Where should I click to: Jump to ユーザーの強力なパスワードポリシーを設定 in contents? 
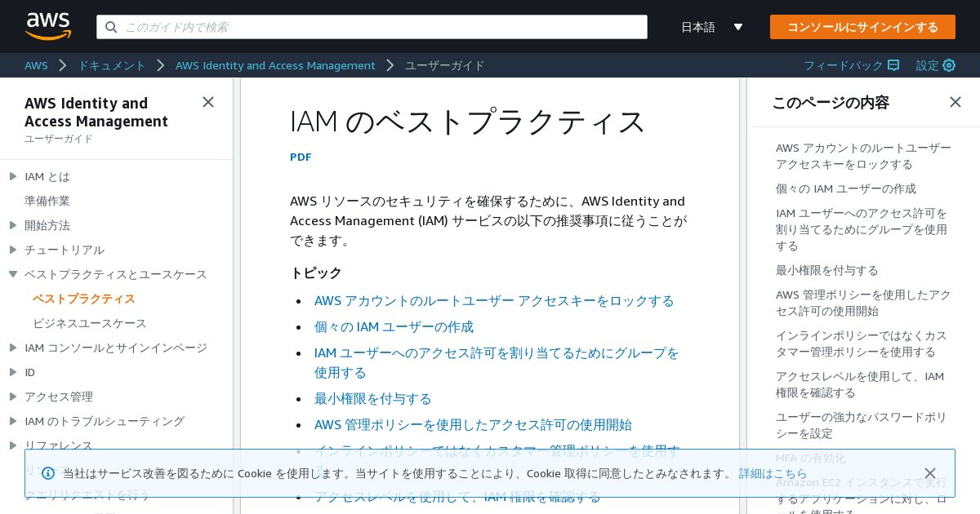(x=862, y=425)
